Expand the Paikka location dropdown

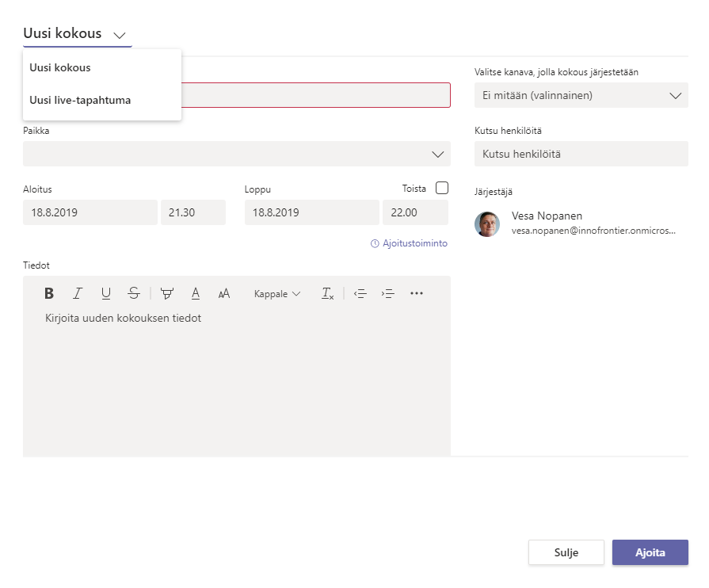(437, 154)
